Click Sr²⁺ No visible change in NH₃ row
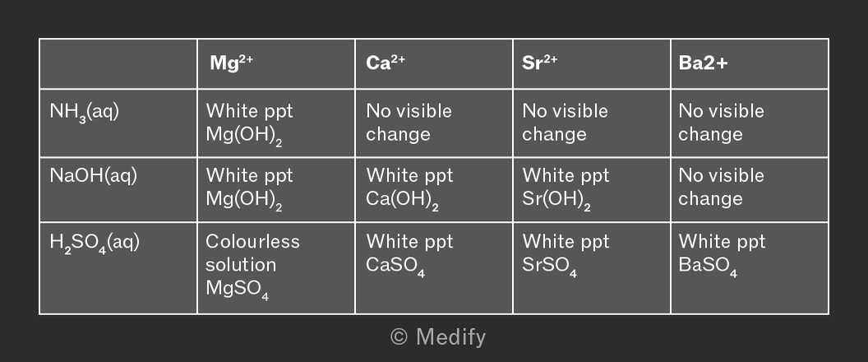868x362 pixels. 591,123
